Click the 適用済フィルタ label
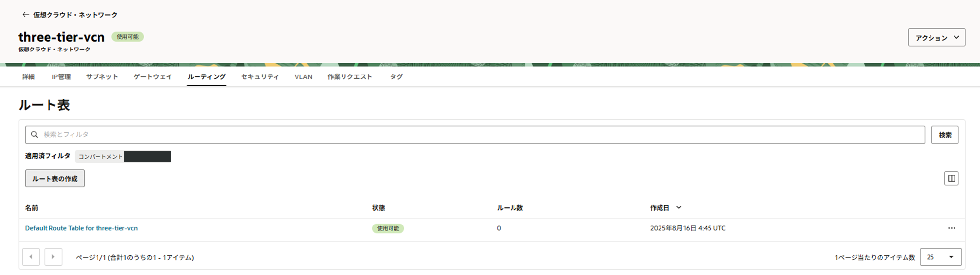Screen dimensions: 980x275 [x=48, y=156]
